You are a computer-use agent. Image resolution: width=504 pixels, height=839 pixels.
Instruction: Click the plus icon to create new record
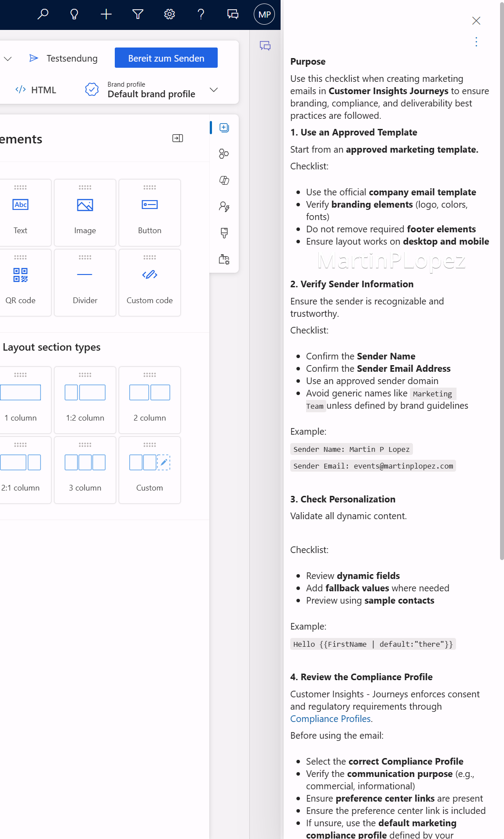[106, 15]
